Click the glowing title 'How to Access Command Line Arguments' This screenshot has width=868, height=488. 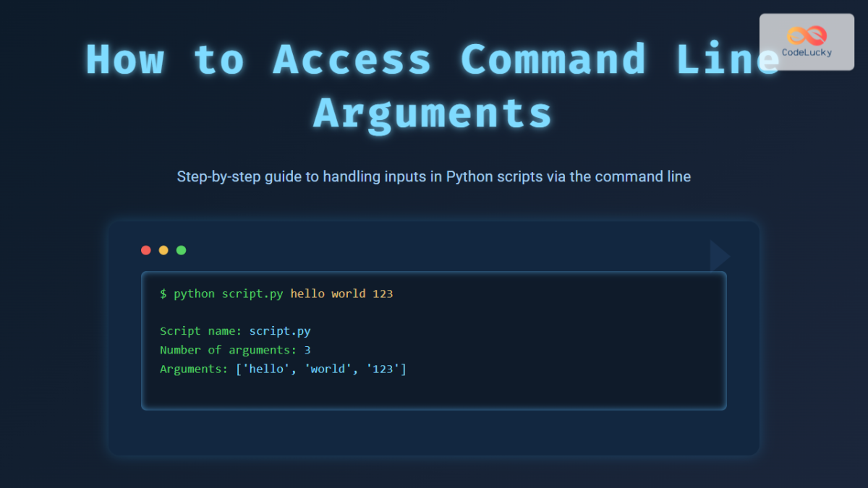click(x=432, y=85)
